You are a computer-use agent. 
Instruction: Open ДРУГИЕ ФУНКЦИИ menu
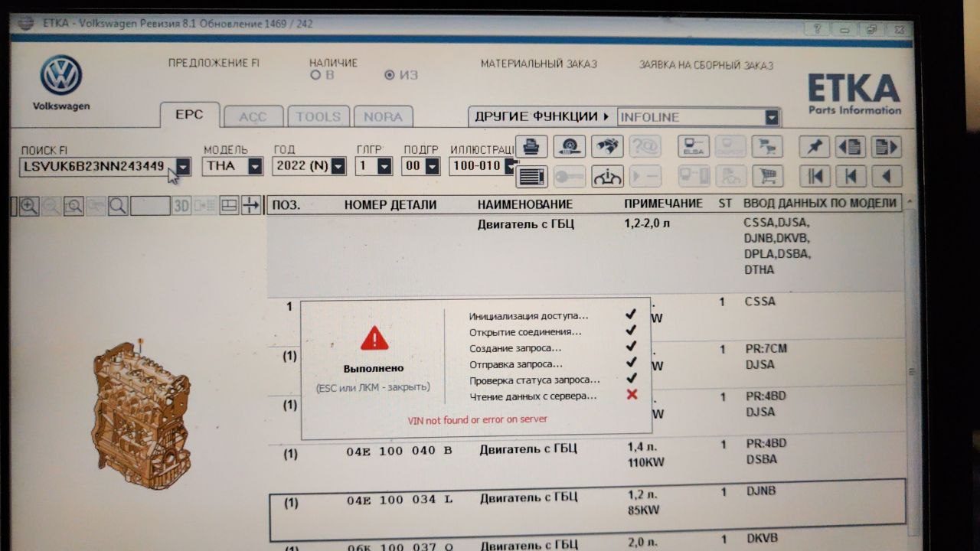[x=542, y=116]
